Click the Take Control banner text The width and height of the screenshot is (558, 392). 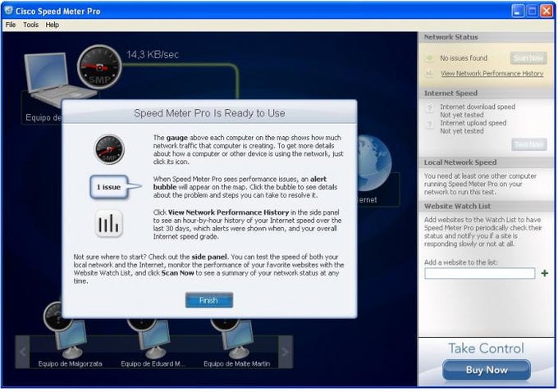tap(486, 349)
